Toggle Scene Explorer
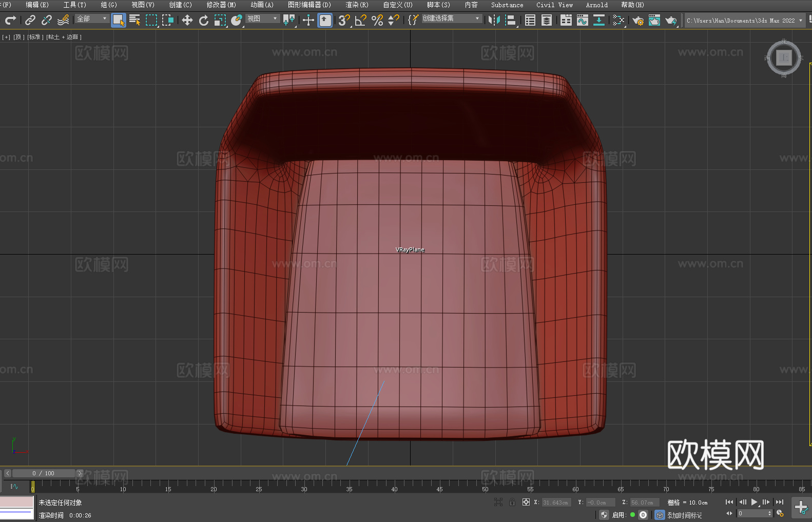Viewport: 812px width, 522px height. pyautogui.click(x=530, y=20)
